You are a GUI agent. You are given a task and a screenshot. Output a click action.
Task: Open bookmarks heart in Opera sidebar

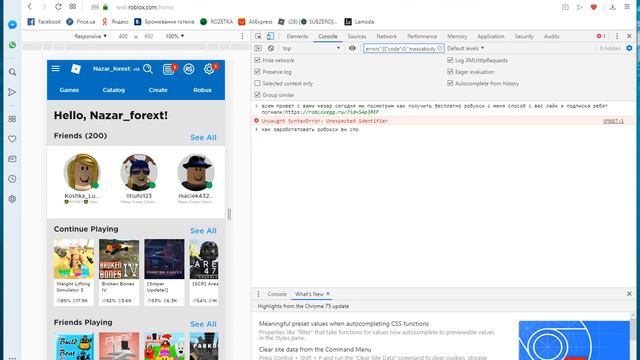(12, 139)
